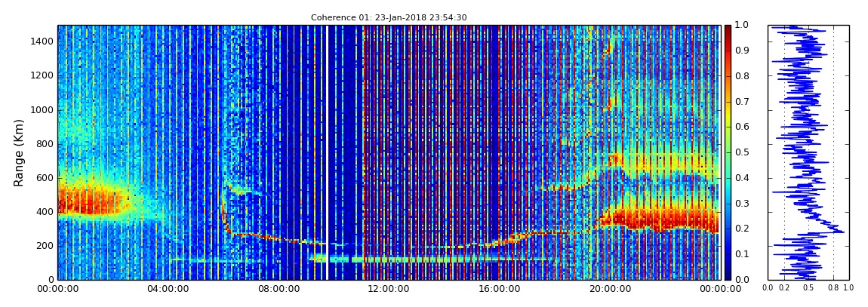The height and width of the screenshot is (307, 868).
Task: Click the dark blue bottom of the colorbar
Action: pos(728,273)
